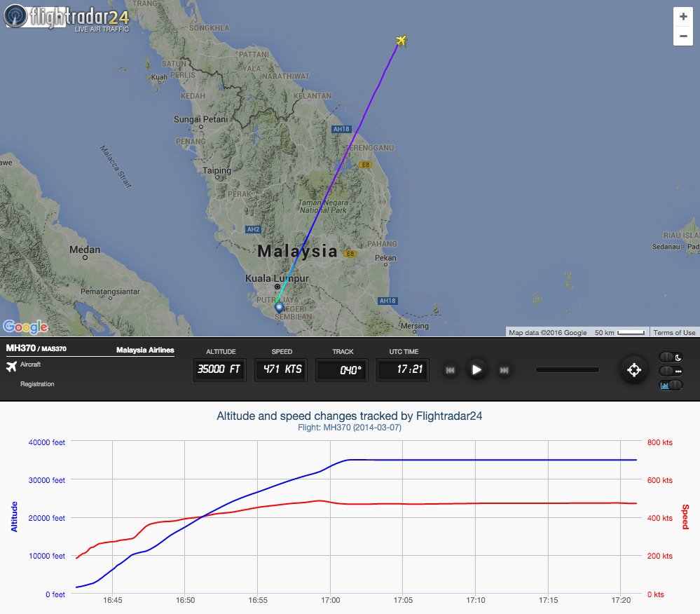Toggle the altitude/speed chart switch
700x614 pixels.
point(671,386)
